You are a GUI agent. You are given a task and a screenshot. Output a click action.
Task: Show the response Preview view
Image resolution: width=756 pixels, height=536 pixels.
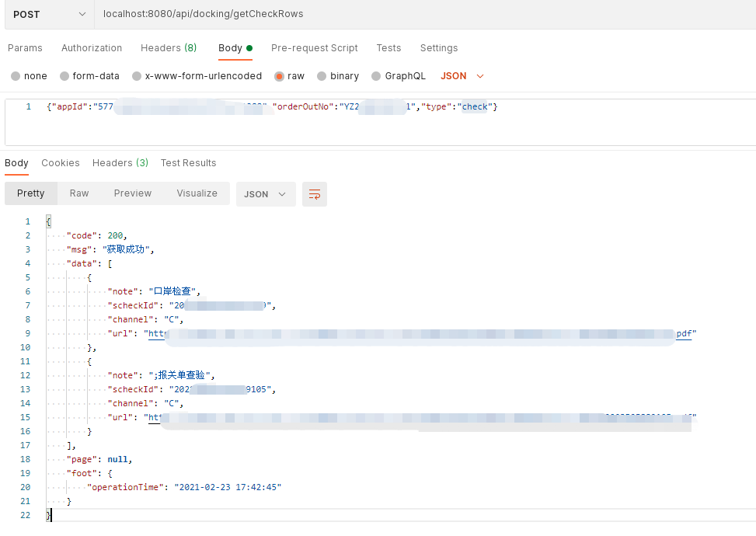pyautogui.click(x=133, y=193)
